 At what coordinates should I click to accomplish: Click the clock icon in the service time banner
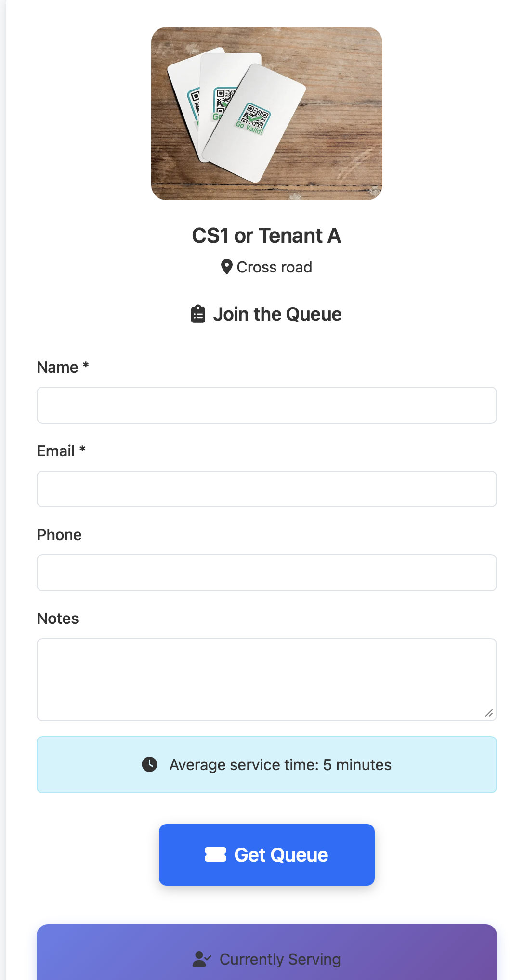[x=150, y=764]
